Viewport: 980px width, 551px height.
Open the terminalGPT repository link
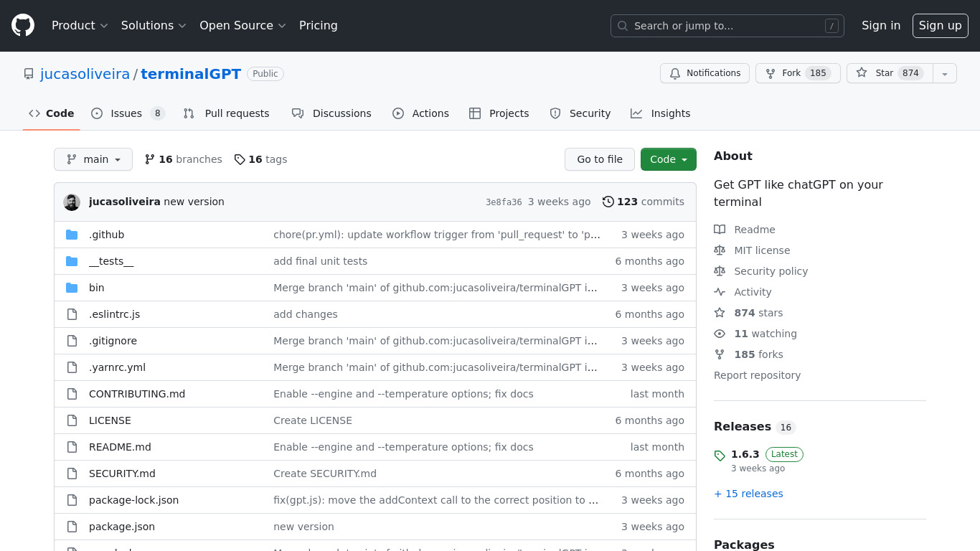pyautogui.click(x=191, y=74)
